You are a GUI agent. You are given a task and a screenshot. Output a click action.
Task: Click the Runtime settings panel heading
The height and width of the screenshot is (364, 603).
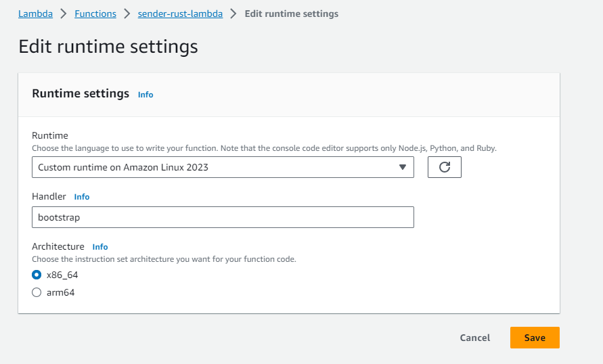[81, 93]
